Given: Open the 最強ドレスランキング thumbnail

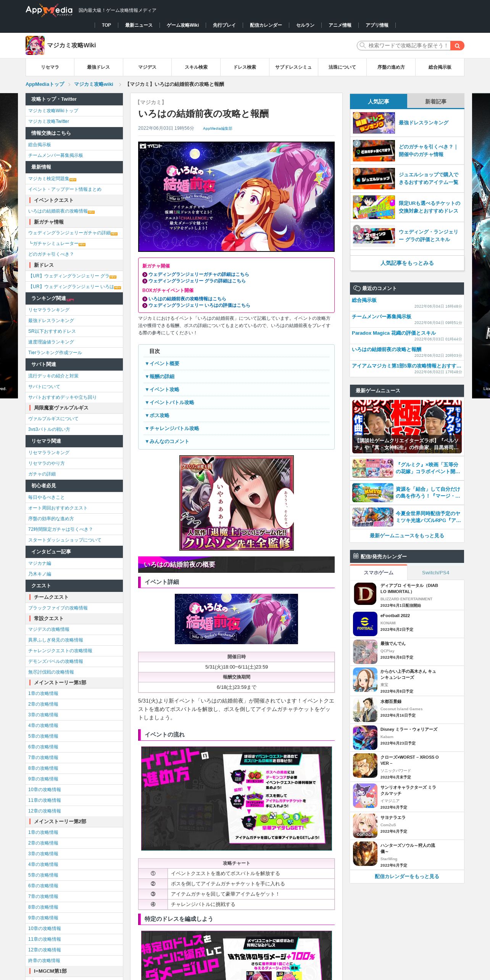Looking at the screenshot, I should 374,122.
